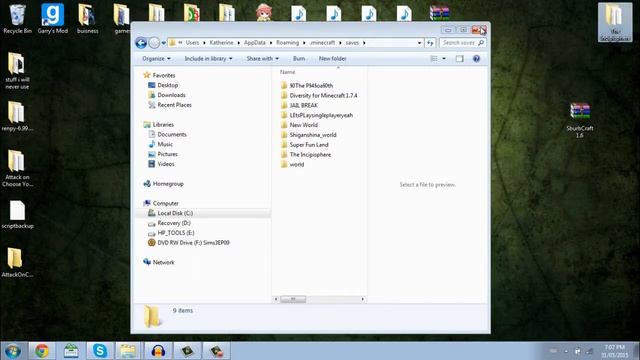The width and height of the screenshot is (640, 360).
Task: Select Computer in the navigation pane
Action: tap(165, 203)
